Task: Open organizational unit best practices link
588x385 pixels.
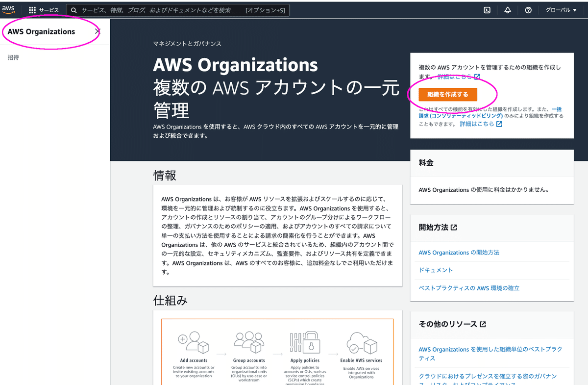Action: (x=490, y=354)
